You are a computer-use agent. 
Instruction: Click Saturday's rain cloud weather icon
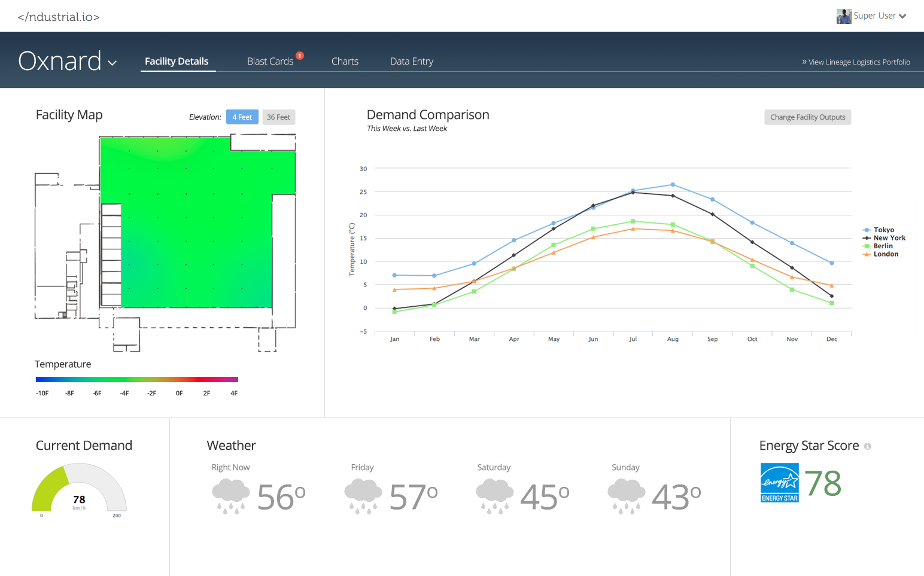(494, 497)
